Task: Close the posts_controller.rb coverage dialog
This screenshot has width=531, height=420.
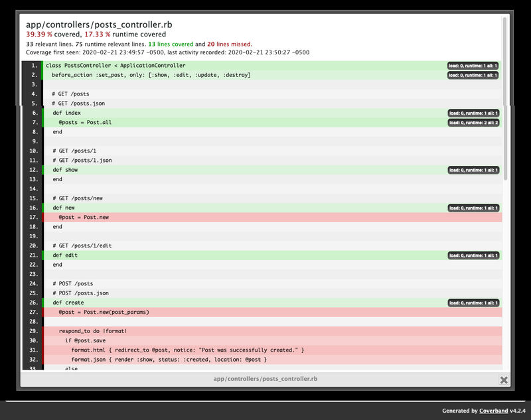Action: pyautogui.click(x=504, y=380)
